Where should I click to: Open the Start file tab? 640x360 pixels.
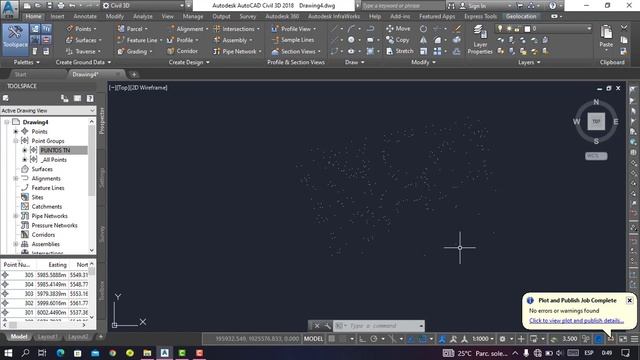point(20,74)
